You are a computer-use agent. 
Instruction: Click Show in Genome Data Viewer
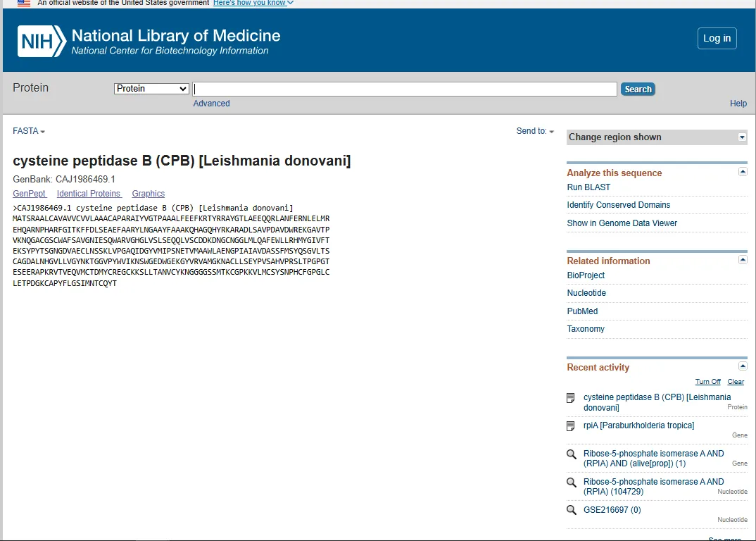pos(622,223)
